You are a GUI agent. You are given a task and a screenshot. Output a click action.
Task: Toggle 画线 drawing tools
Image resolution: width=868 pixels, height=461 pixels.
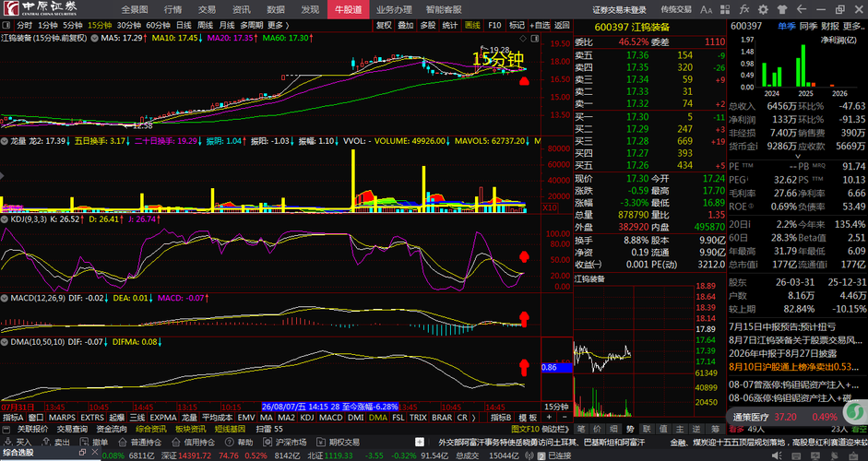pyautogui.click(x=472, y=25)
